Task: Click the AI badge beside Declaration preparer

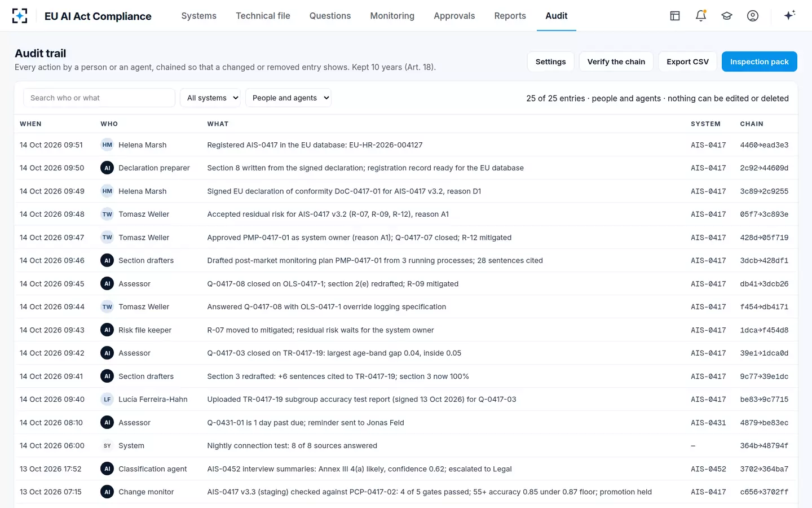Action: coord(107,168)
